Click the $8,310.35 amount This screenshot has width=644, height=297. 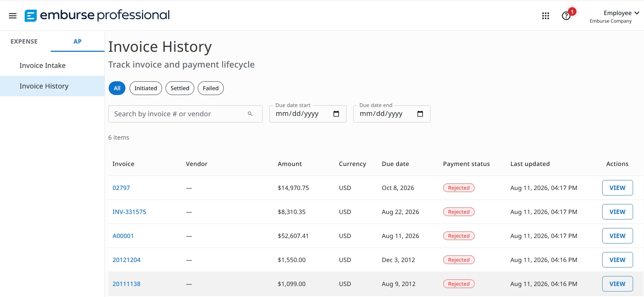292,212
